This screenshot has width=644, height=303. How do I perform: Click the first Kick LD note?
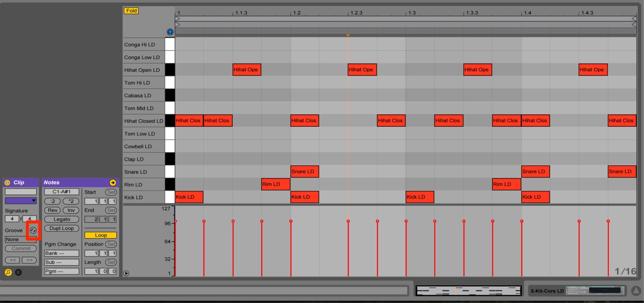click(x=189, y=197)
